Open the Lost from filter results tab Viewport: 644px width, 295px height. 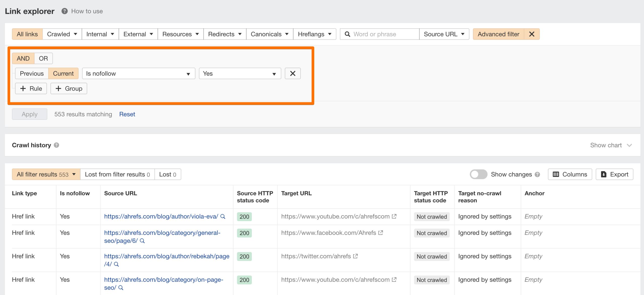click(117, 174)
